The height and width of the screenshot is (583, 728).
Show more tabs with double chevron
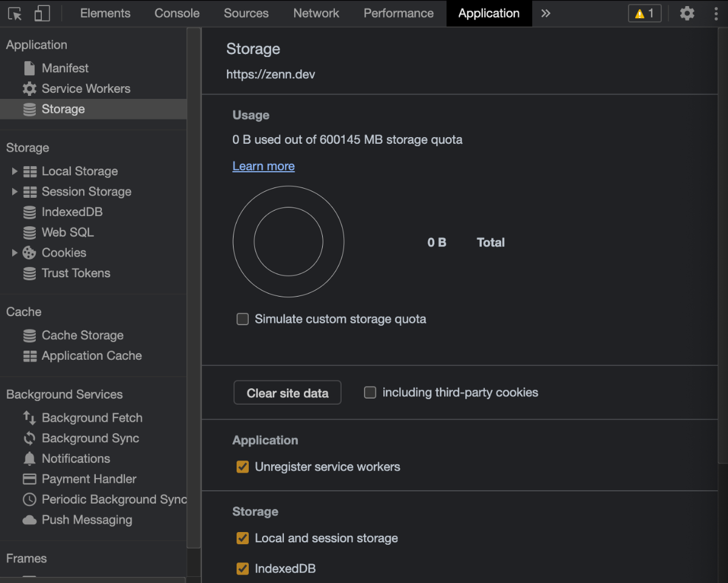[x=545, y=13]
